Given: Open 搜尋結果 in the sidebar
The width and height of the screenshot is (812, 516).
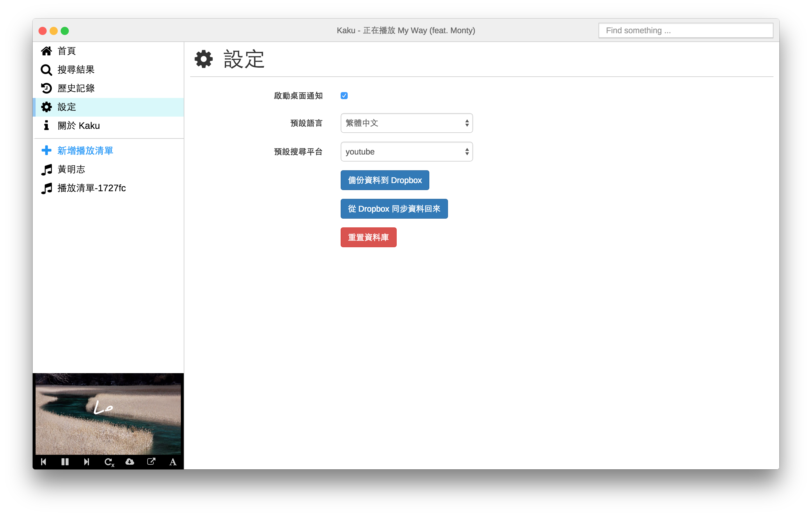Looking at the screenshot, I should (76, 70).
